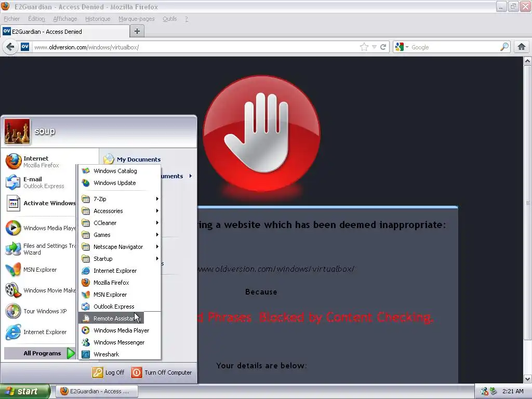Open the Historique menu

click(98, 19)
